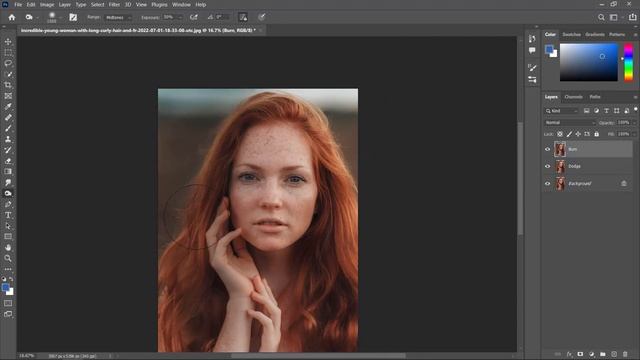Select the Zoom tool
640x360 pixels.
click(x=8, y=258)
